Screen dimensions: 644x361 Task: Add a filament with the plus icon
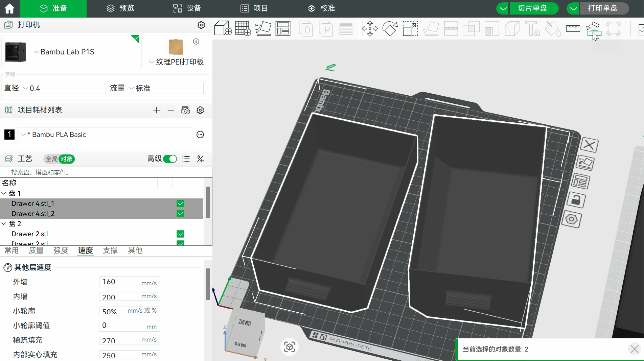pos(156,110)
